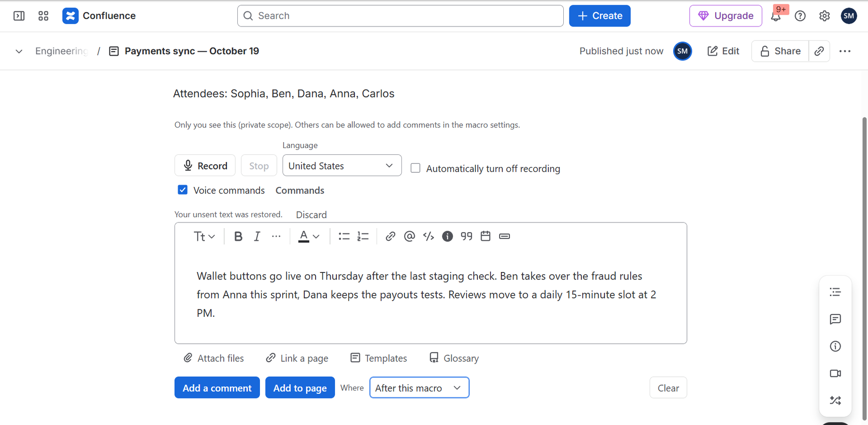Insert a code snippet
868x425 pixels.
click(428, 236)
